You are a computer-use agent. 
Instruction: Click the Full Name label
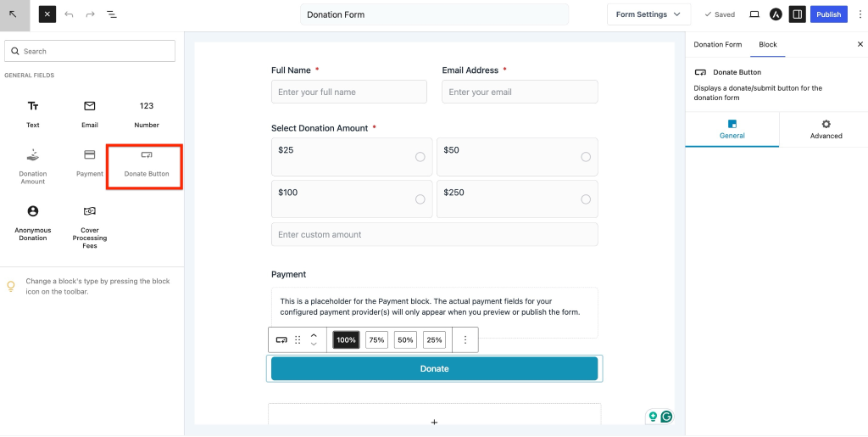[x=291, y=70]
